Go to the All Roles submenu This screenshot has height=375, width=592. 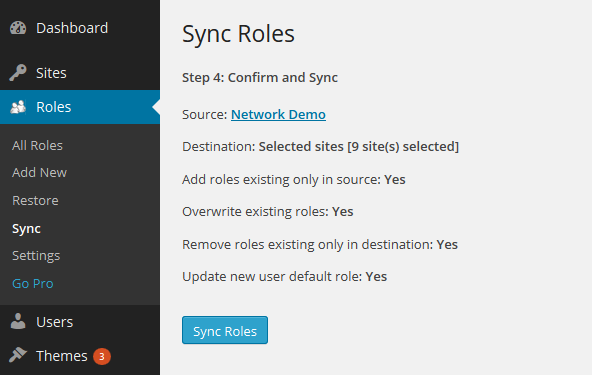tap(37, 145)
